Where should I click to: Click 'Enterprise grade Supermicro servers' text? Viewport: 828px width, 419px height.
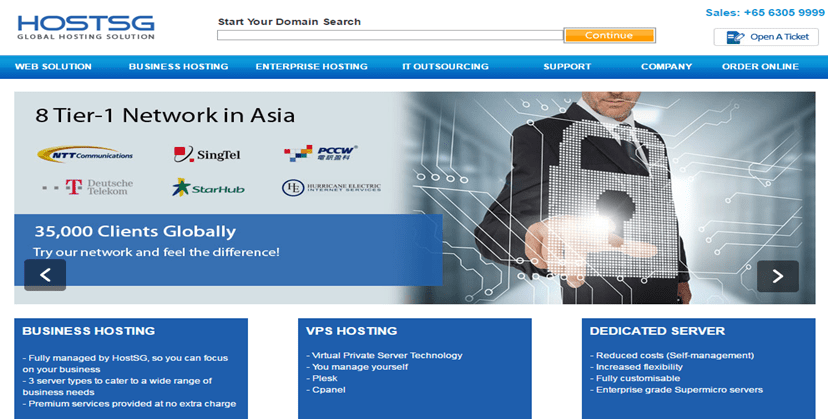(676, 390)
